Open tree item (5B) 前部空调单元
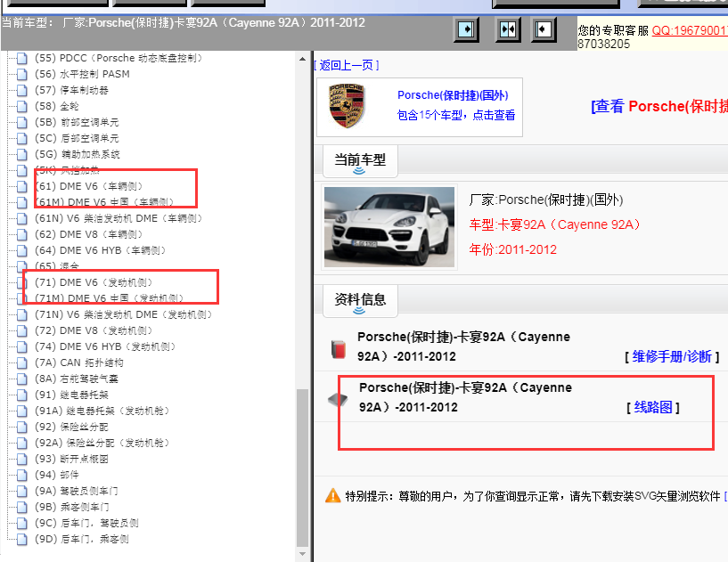Viewport: 728px width, 562px height. tap(77, 122)
